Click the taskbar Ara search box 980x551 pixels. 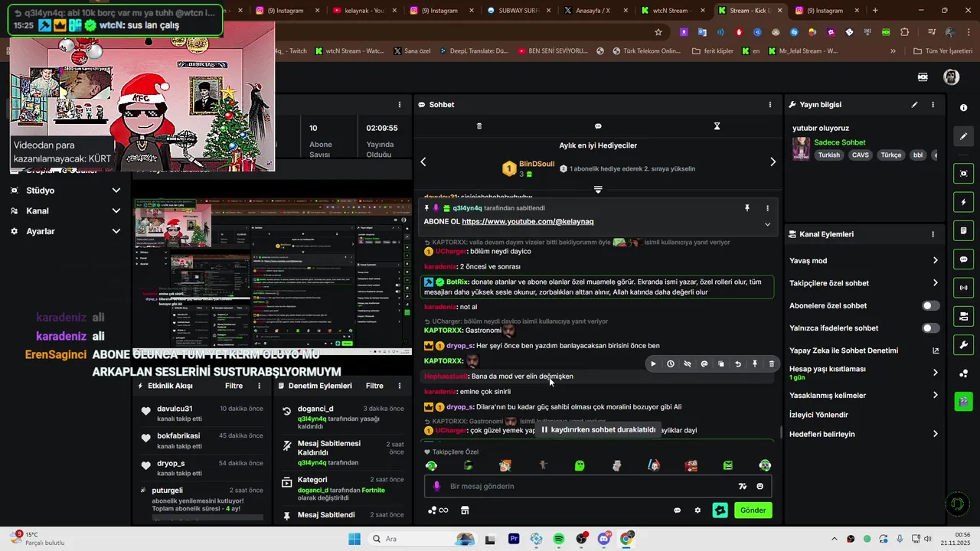pos(423,539)
